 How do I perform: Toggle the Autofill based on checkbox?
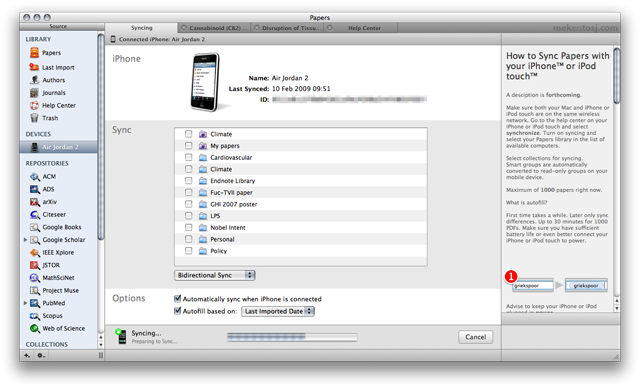point(178,311)
